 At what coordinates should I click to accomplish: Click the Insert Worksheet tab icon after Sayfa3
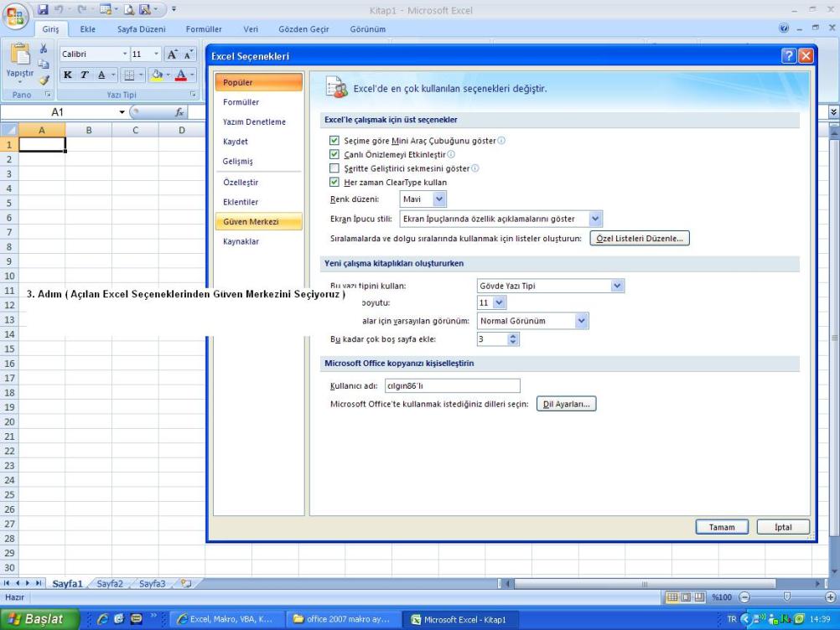[186, 583]
